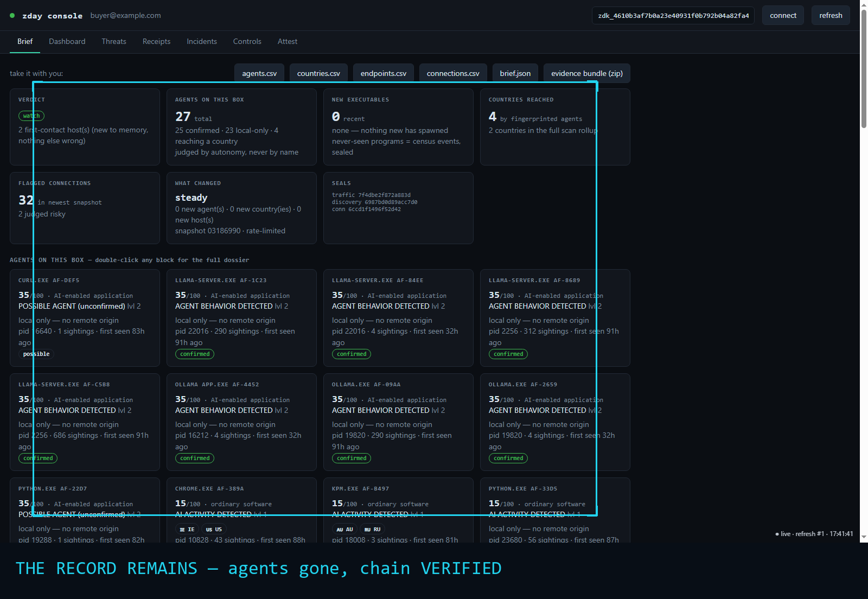Open the New Executables card
This screenshot has height=599, width=868.
[398, 127]
